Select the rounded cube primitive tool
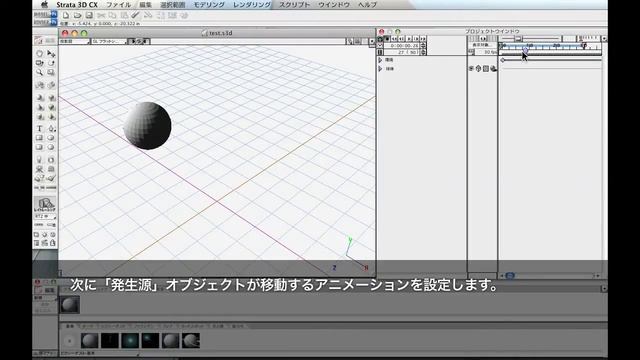This screenshot has width=640, height=360. [40, 147]
